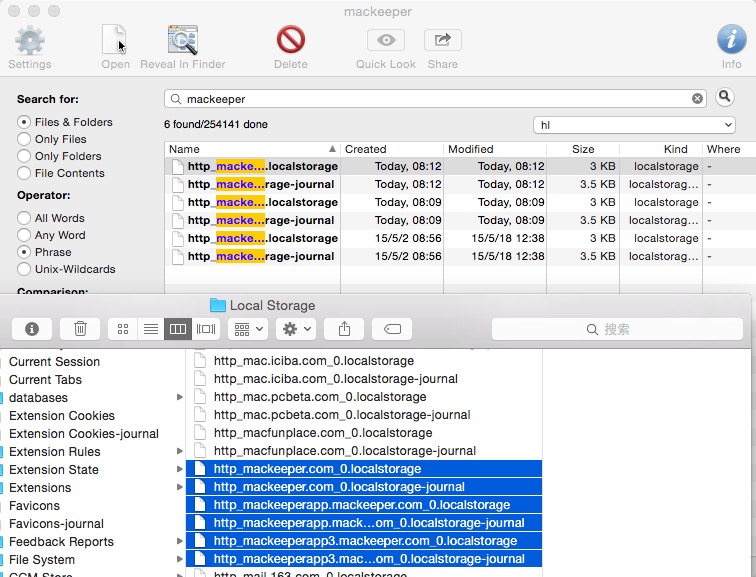Click Finder share toolbar button
Screen dimensions: 756x577
[344, 329]
